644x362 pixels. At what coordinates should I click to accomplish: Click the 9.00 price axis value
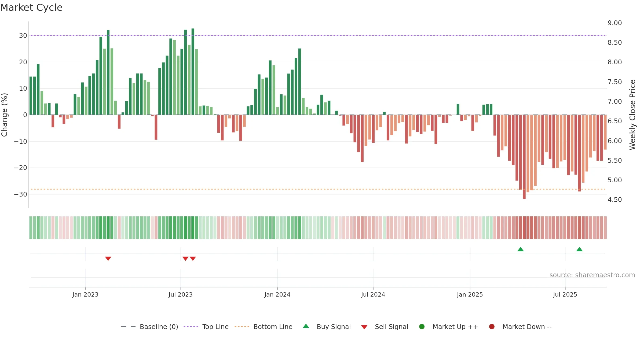pyautogui.click(x=615, y=23)
